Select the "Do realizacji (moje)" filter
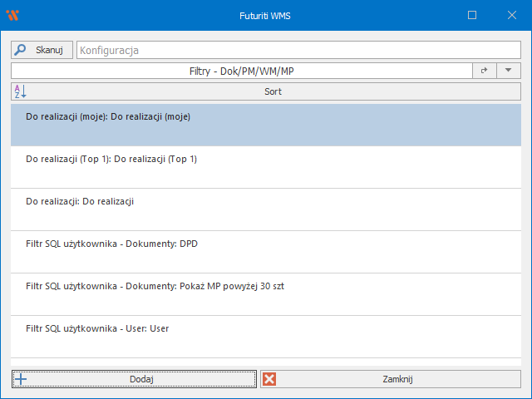The image size is (532, 399). [x=266, y=125]
